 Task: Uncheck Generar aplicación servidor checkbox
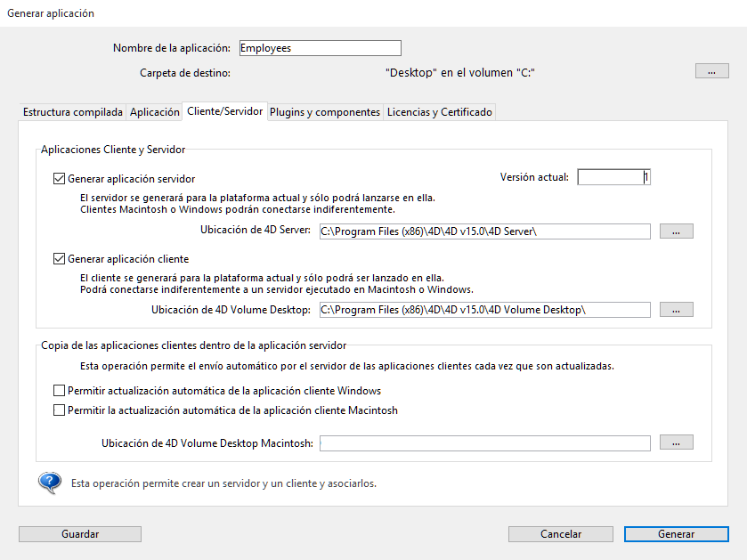pyautogui.click(x=60, y=179)
